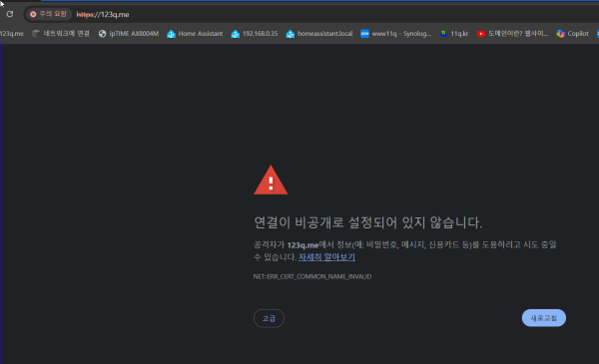
Task: Open the 11q.kr bookmark
Action: [x=454, y=34]
